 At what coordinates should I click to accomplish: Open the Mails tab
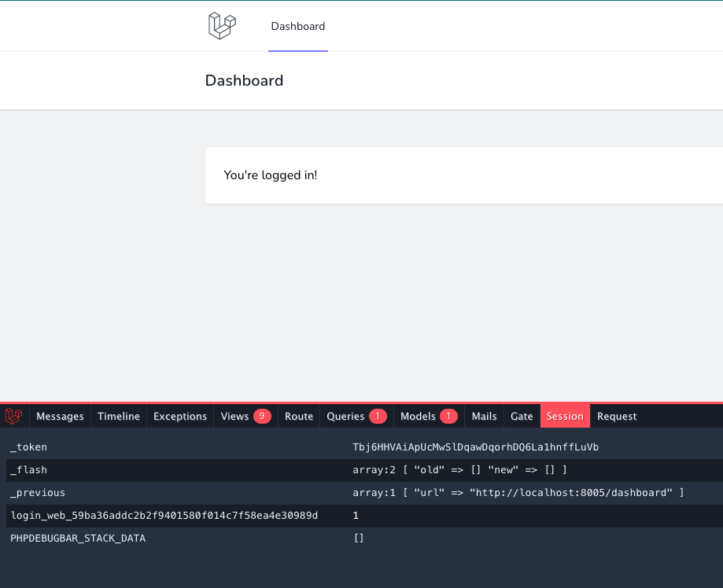[483, 416]
